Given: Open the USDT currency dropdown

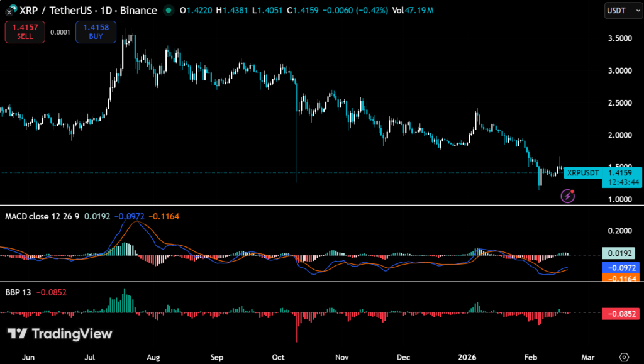Looking at the screenshot, I should [x=623, y=11].
